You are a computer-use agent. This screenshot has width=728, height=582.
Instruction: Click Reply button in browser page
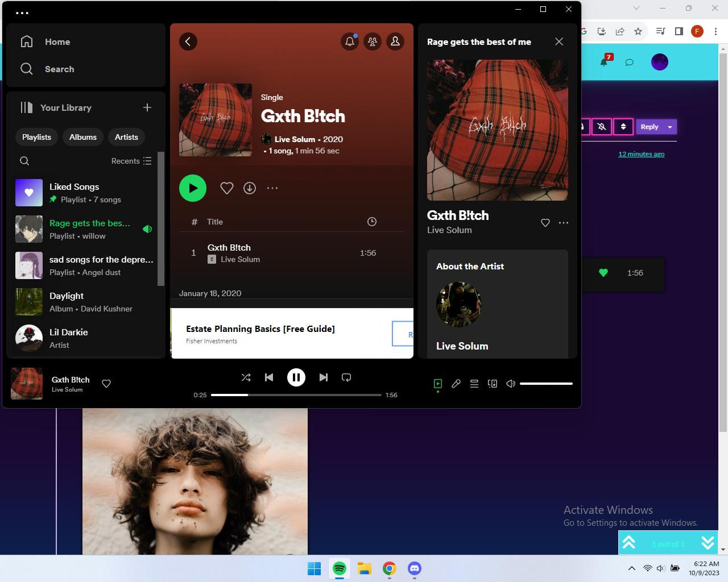[650, 127]
